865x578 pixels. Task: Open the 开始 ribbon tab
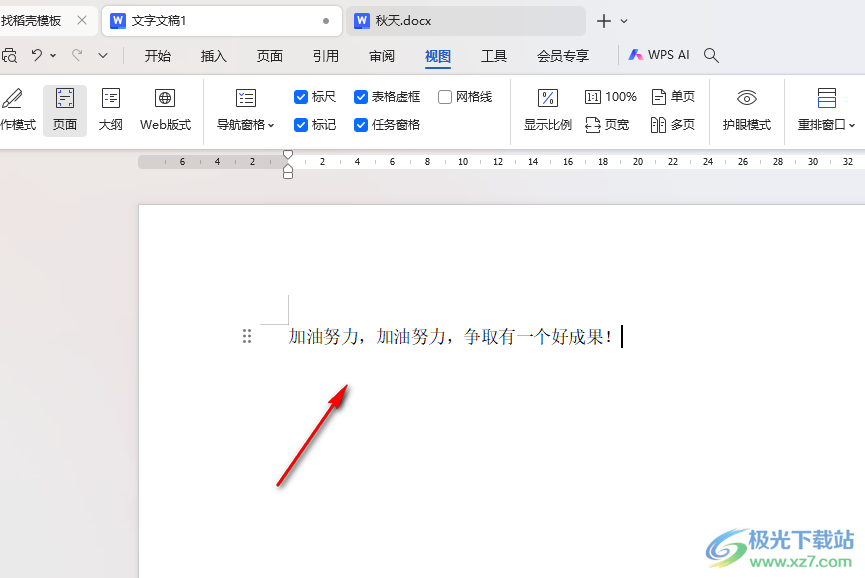158,56
